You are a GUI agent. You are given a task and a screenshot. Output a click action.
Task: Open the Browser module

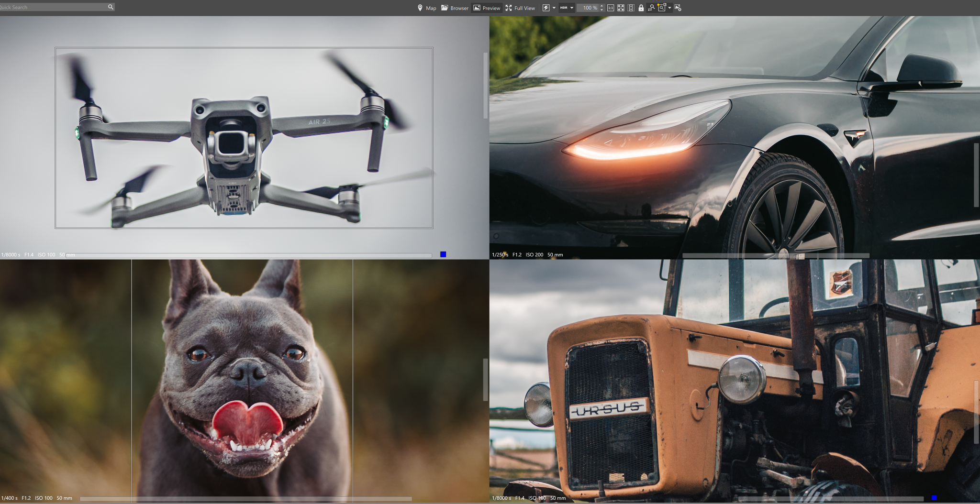(x=455, y=8)
